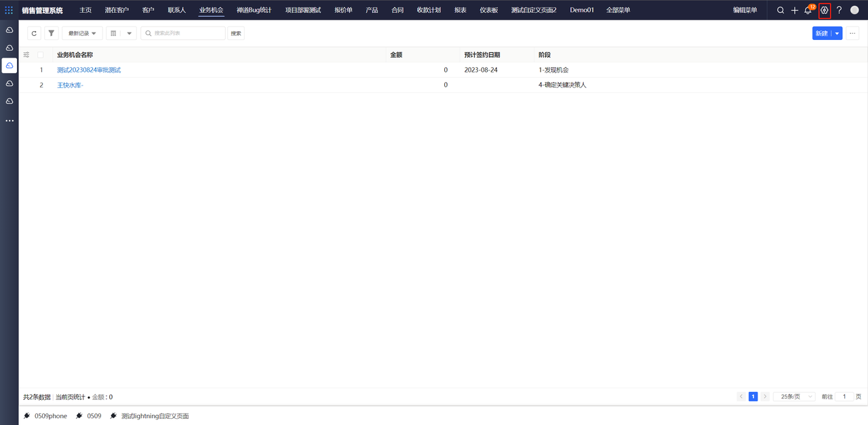Open the help question mark icon
The width and height of the screenshot is (868, 425).
[x=839, y=10]
